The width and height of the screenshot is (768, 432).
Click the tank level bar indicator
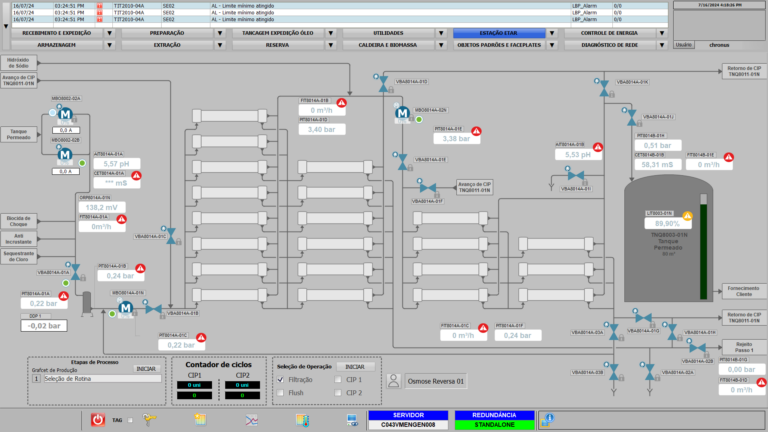[x=703, y=246]
